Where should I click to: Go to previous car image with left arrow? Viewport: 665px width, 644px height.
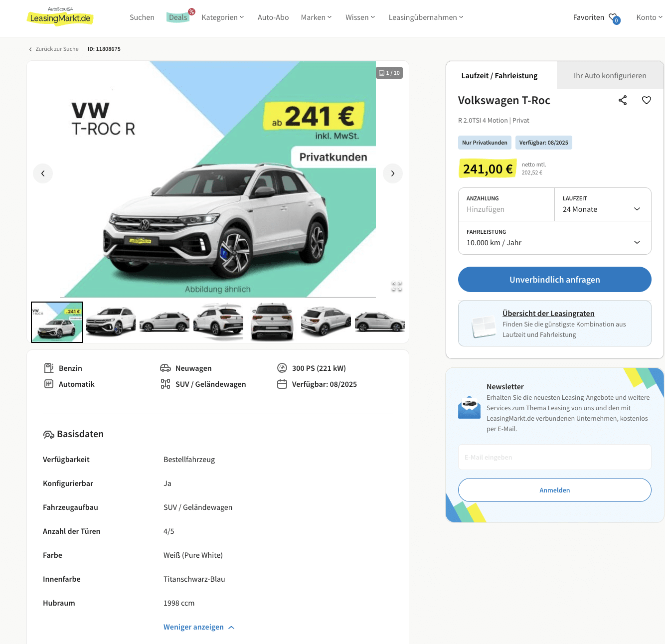click(43, 173)
